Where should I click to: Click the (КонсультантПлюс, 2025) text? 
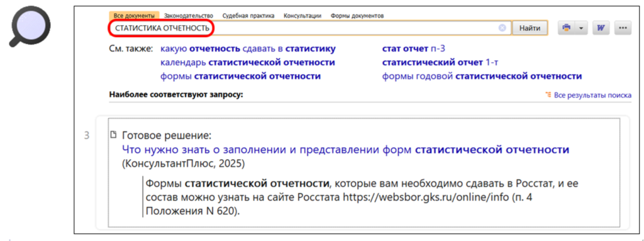[183, 164]
